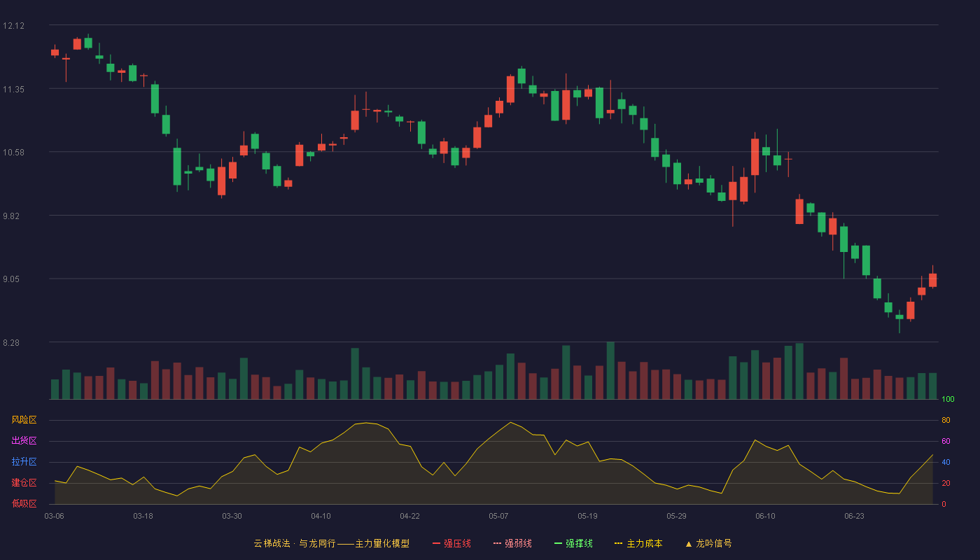Click the 拉升区 zone label
The width and height of the screenshot is (980, 560).
[x=24, y=462]
